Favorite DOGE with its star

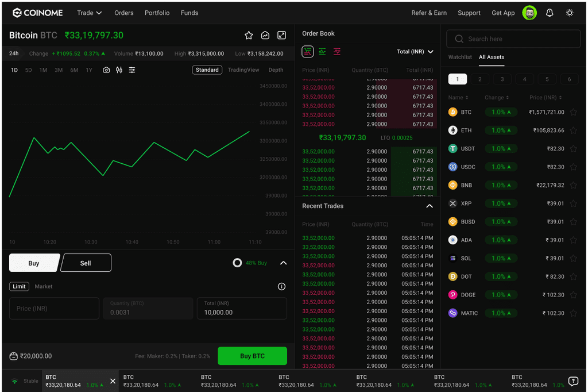coord(574,295)
